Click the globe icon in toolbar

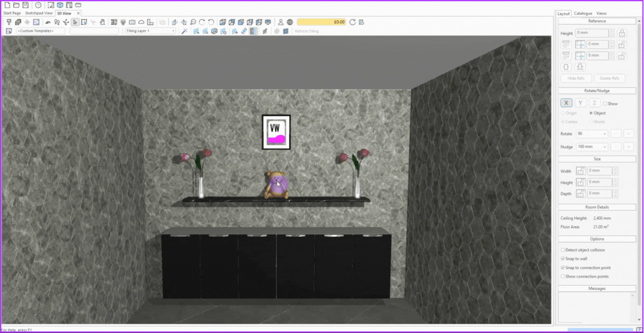[290, 22]
